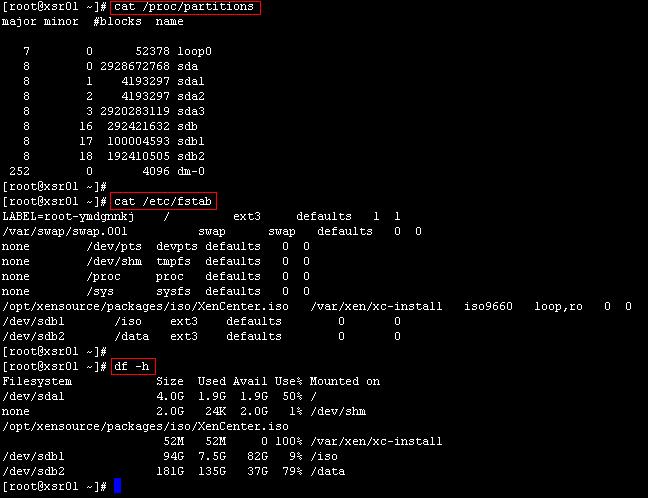Click the 'sysfs' filesystem type
Image resolution: width=648 pixels, height=498 pixels.
point(174,292)
